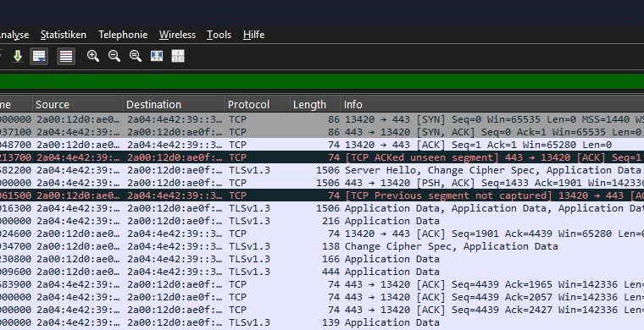
Task: Jump to last packet with green down arrow
Action: tap(18, 56)
